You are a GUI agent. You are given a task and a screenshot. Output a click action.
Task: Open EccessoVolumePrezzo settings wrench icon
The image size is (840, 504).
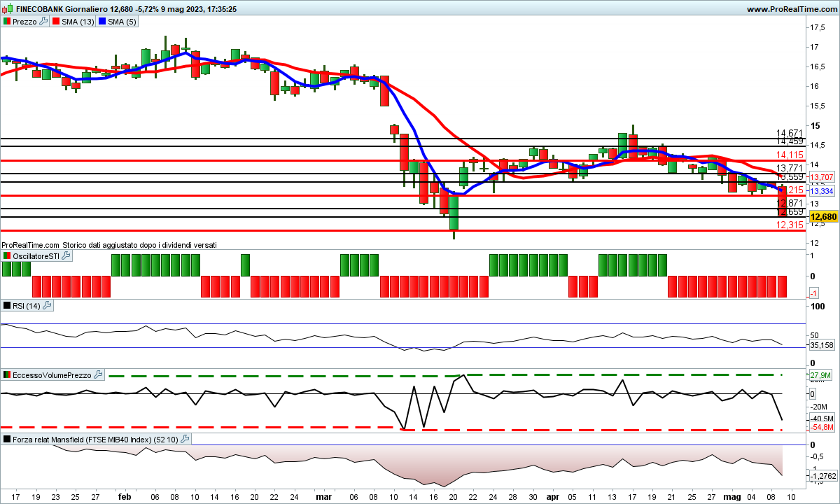98,375
